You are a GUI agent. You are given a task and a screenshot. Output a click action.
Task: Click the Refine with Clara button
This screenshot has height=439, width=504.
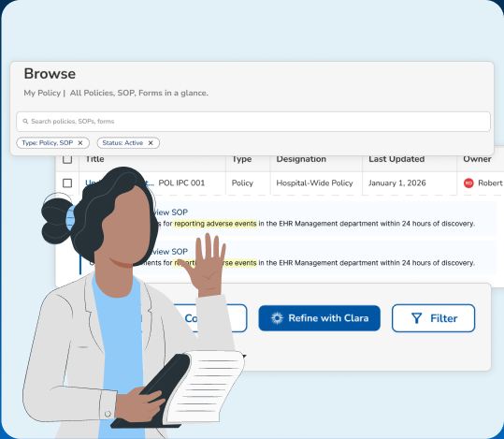[319, 318]
